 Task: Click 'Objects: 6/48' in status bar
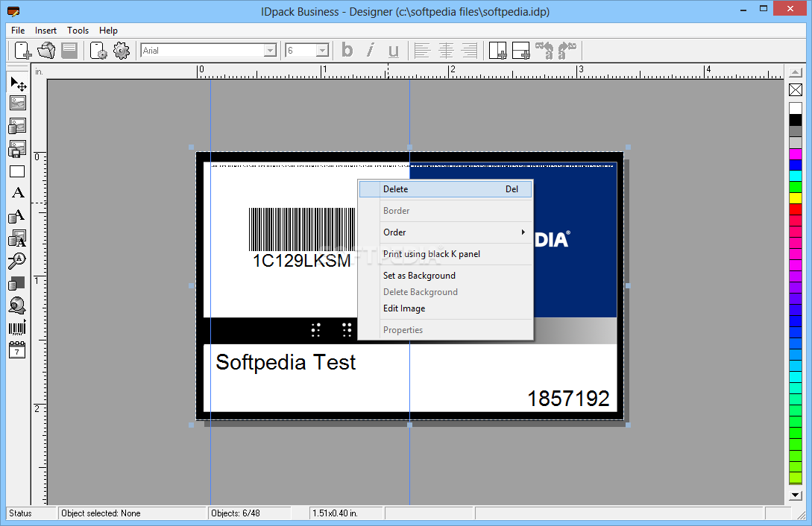236,513
